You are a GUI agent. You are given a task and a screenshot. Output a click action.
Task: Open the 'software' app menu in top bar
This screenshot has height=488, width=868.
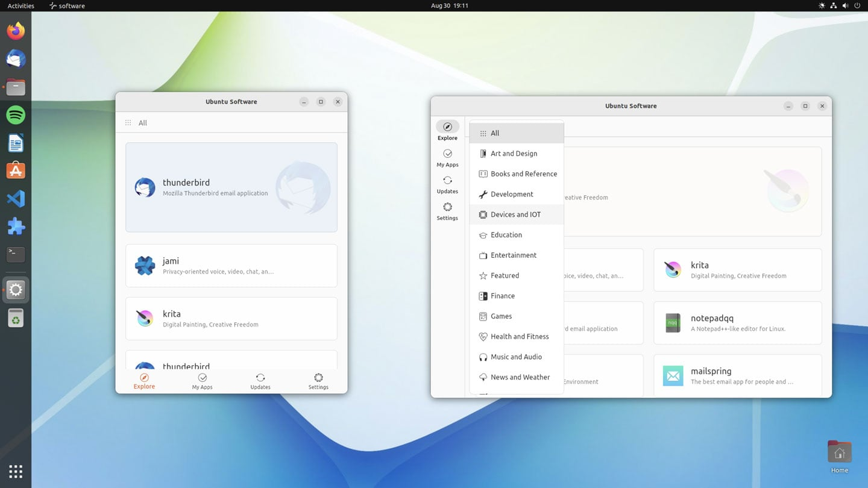click(67, 5)
